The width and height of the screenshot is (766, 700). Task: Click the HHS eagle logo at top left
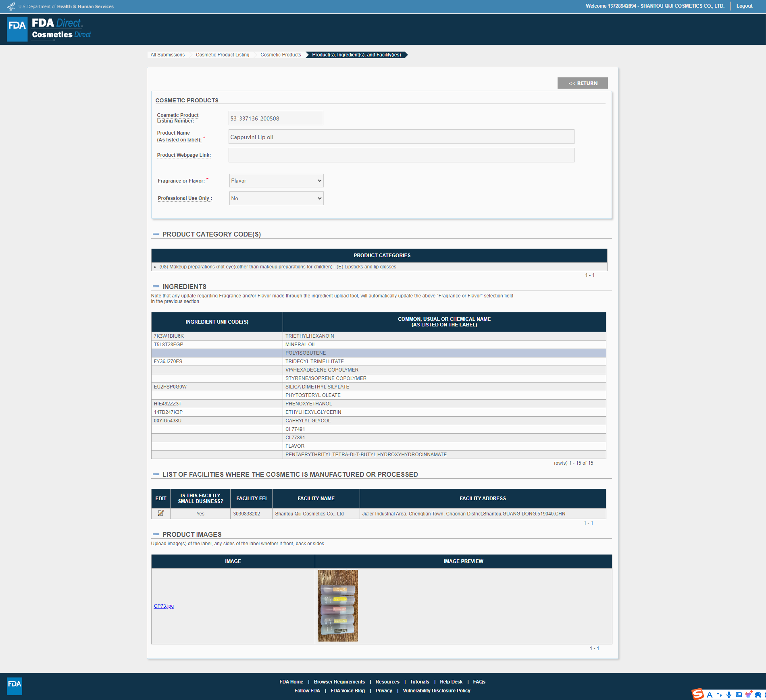(11, 6)
